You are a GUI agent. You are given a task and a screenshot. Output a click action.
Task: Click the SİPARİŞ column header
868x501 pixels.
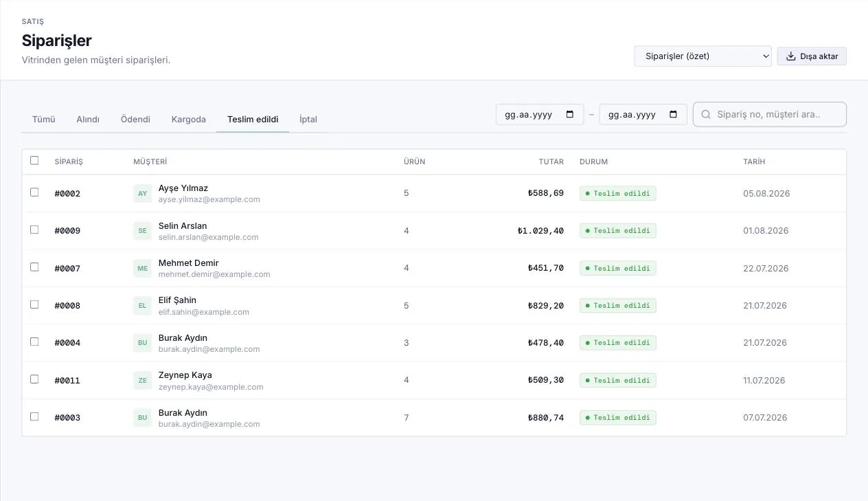point(69,162)
